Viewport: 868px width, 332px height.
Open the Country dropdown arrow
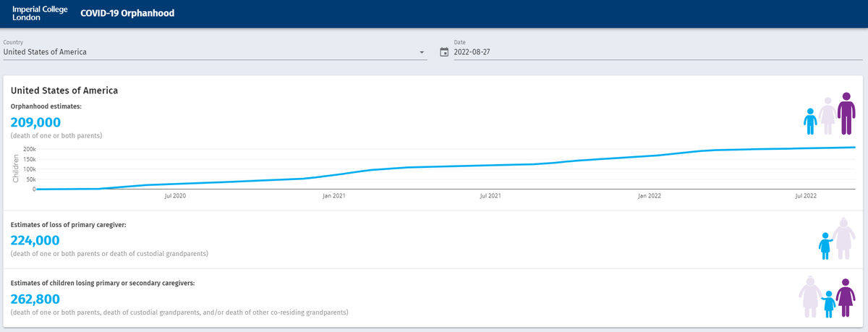(x=422, y=53)
